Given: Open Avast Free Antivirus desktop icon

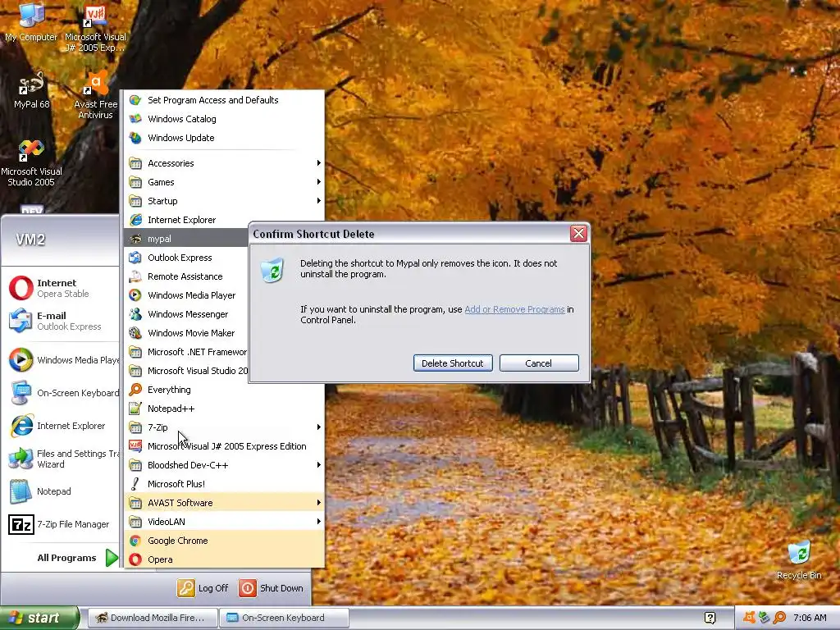Looking at the screenshot, I should pos(95,95).
